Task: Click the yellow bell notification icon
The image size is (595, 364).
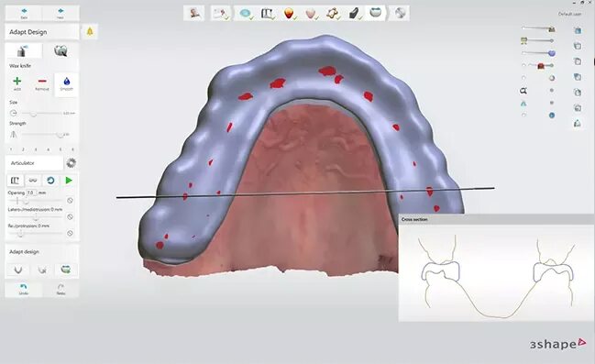Action: 90,31
